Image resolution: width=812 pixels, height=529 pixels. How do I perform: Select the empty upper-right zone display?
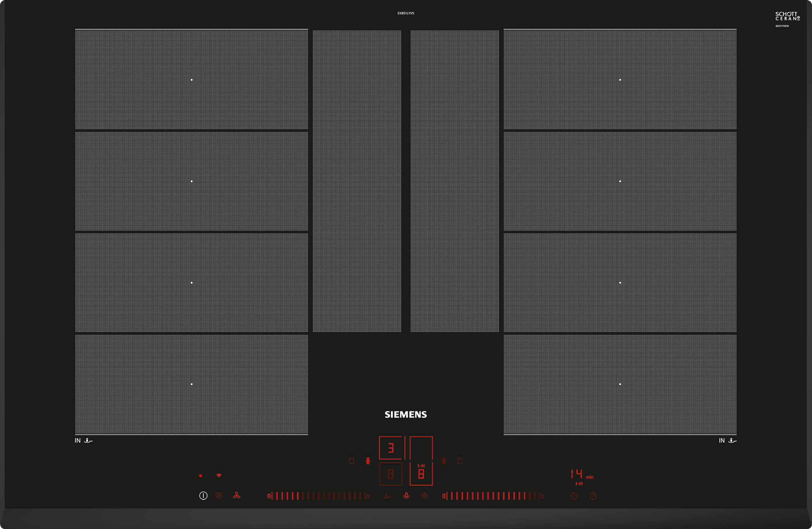click(x=421, y=448)
